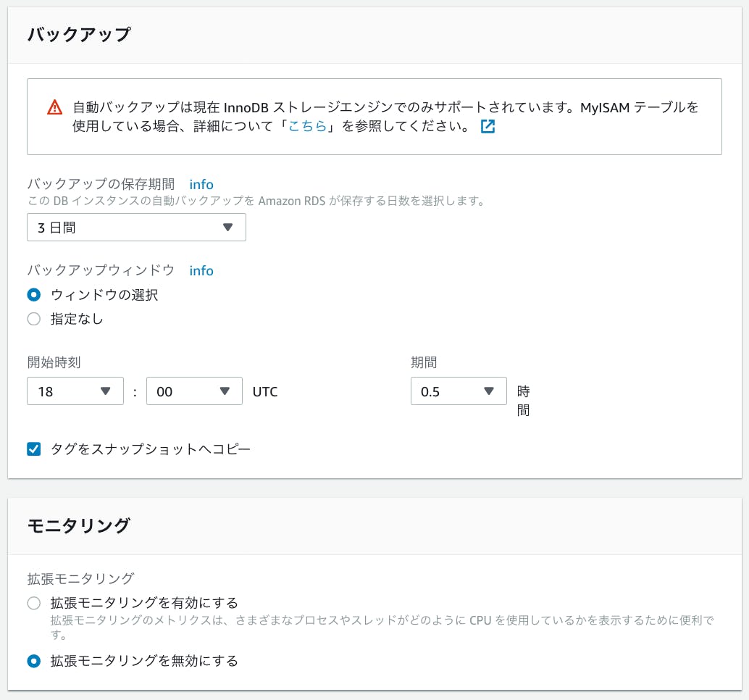Screen dimensions: 749x700
Task: Toggle the タグをスナップショットへコピー checkbox
Action: click(33, 449)
